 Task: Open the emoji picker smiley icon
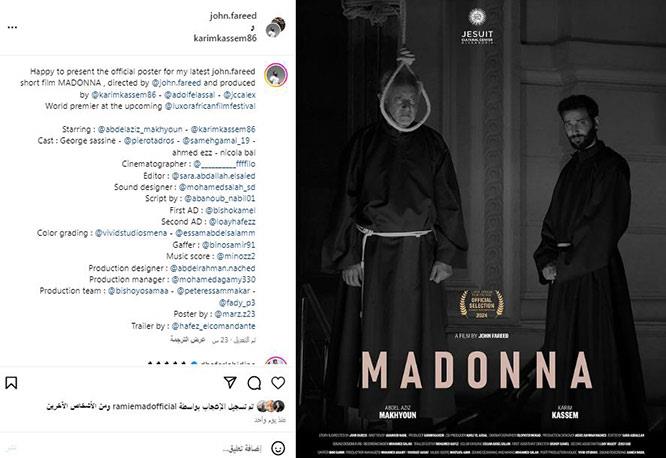pos(278,448)
